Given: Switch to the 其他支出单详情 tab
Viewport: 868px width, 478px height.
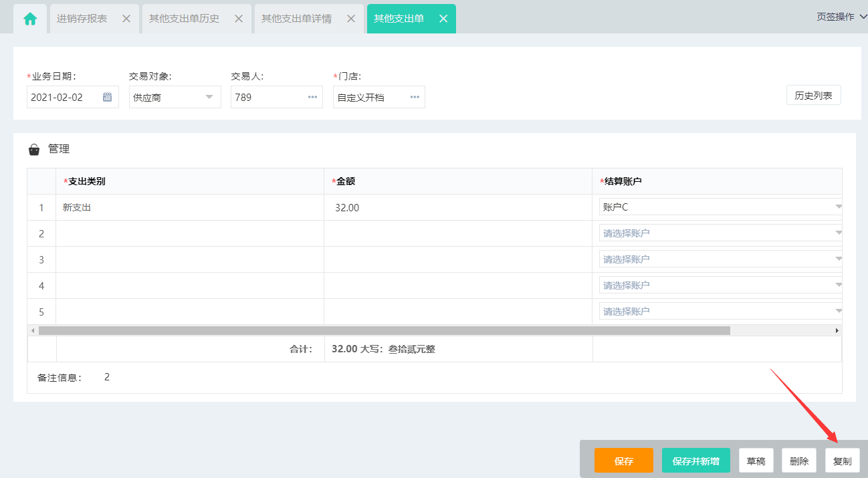Looking at the screenshot, I should pos(297,19).
